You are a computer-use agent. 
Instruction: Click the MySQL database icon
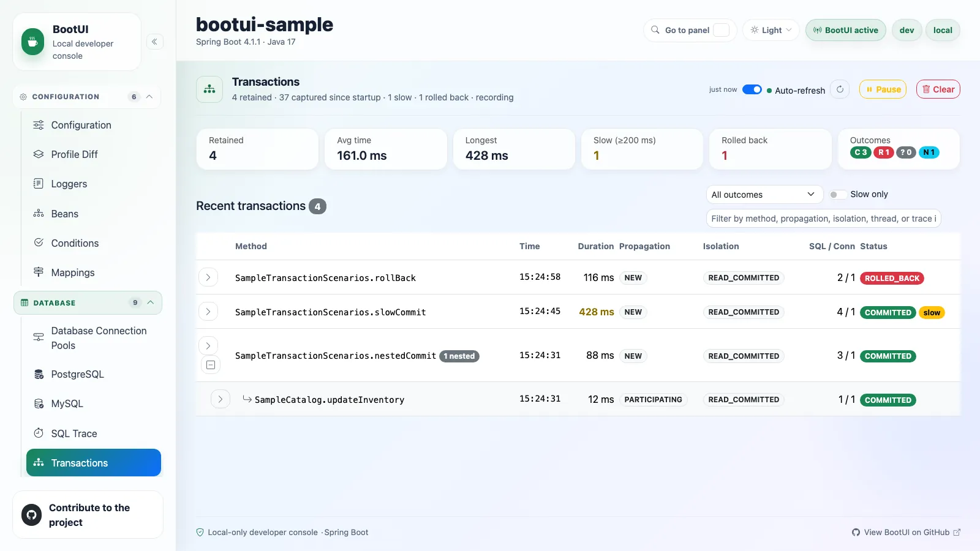39,403
